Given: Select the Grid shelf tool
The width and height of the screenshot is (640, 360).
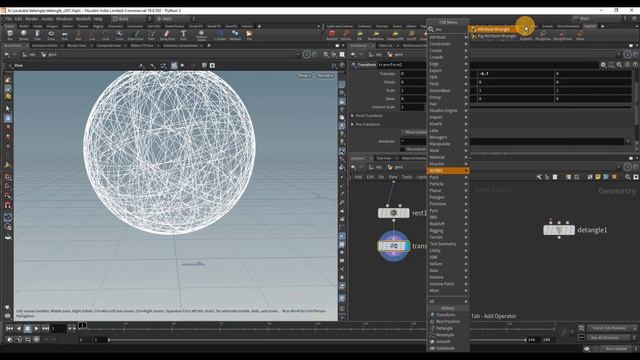Looking at the screenshot, I should point(64,35).
